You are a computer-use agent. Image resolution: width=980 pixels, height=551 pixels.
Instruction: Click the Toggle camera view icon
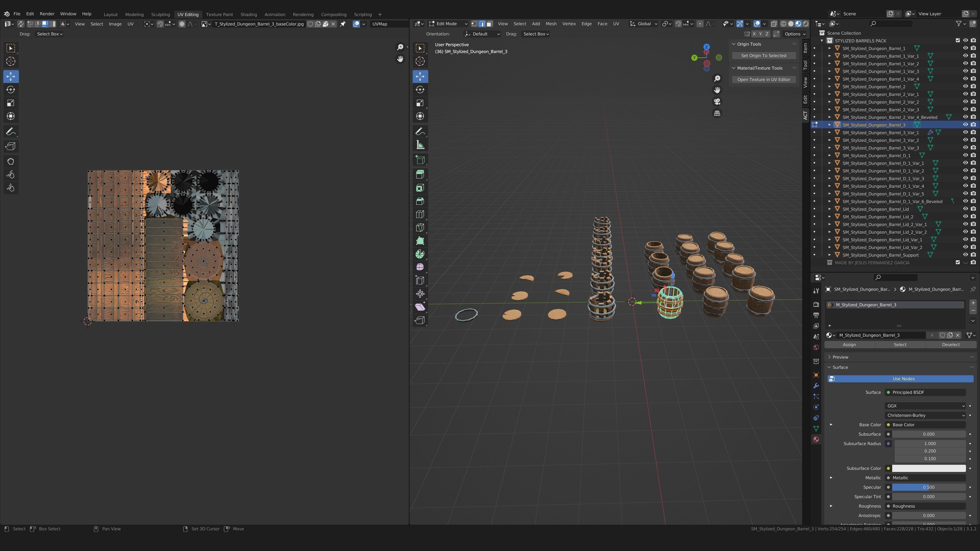pos(717,102)
